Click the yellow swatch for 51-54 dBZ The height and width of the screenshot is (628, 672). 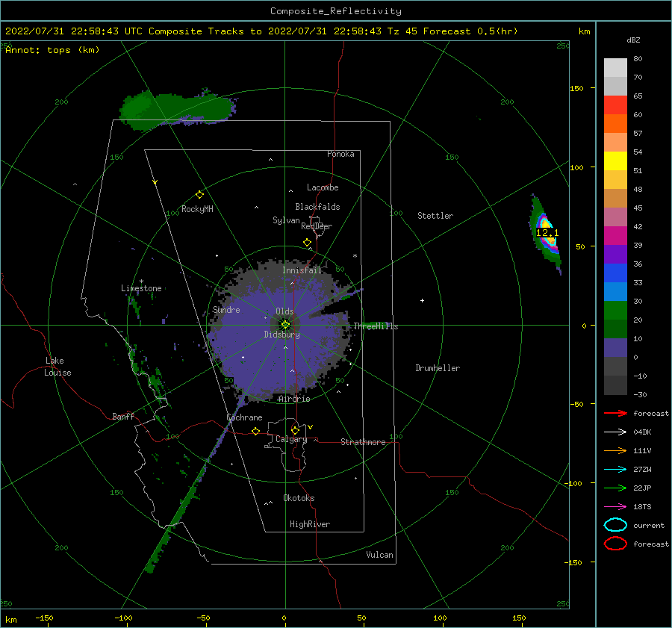click(615, 161)
